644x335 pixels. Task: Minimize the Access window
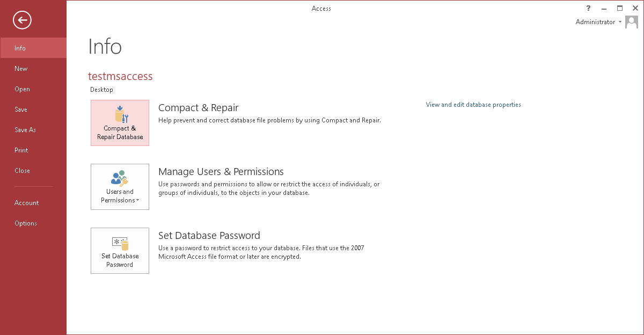pos(605,8)
